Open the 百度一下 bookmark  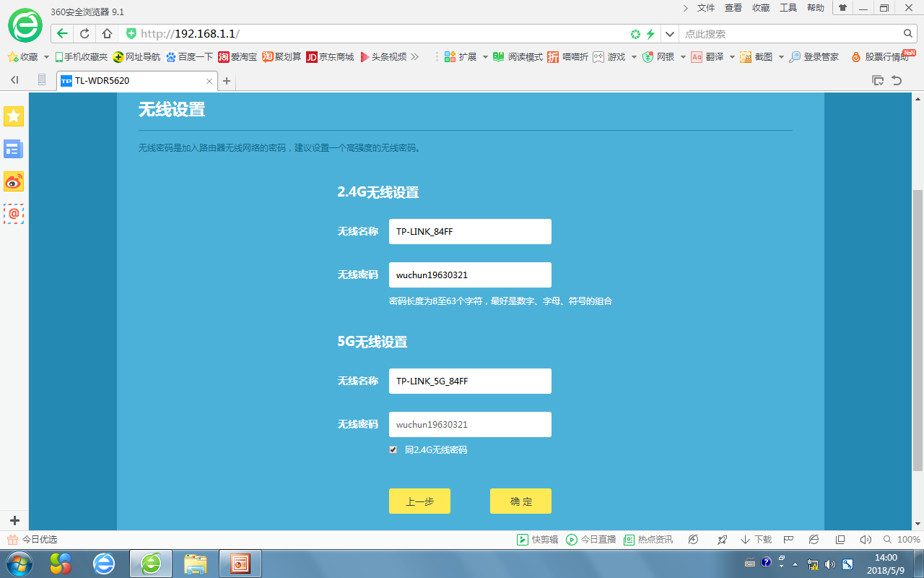189,57
